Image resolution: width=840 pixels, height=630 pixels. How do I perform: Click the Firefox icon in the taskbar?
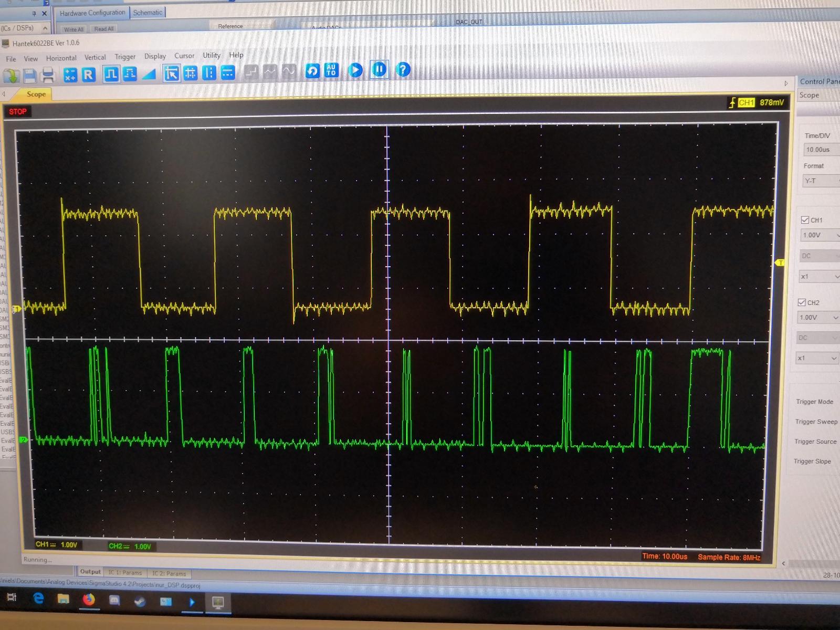(89, 599)
